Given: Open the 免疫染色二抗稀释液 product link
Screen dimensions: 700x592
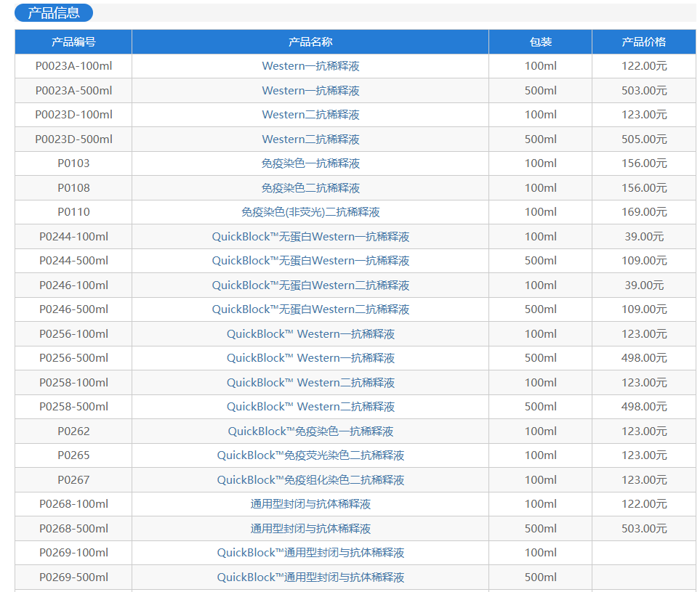Looking at the screenshot, I should [x=310, y=188].
